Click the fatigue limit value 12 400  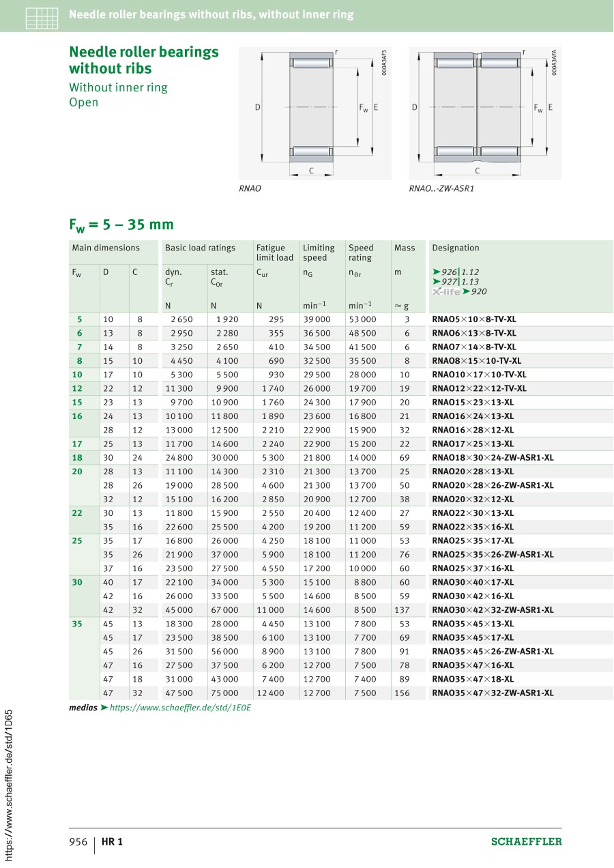[270, 693]
